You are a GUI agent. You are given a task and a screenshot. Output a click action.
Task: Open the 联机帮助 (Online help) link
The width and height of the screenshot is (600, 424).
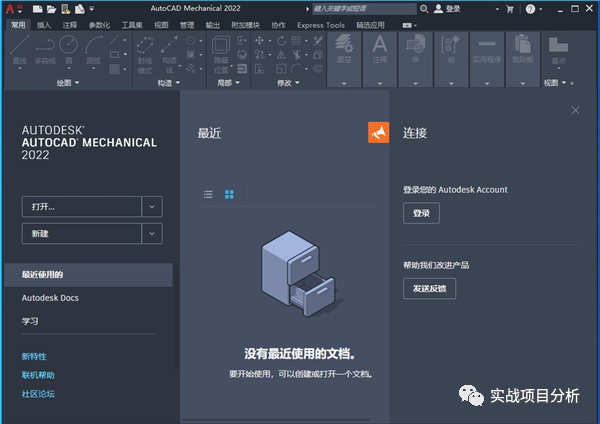coord(38,375)
